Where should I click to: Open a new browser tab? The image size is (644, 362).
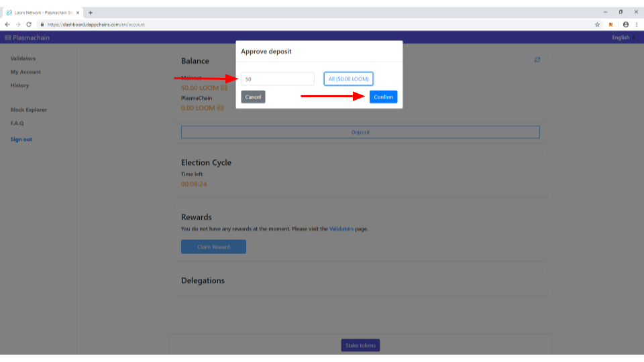[91, 13]
